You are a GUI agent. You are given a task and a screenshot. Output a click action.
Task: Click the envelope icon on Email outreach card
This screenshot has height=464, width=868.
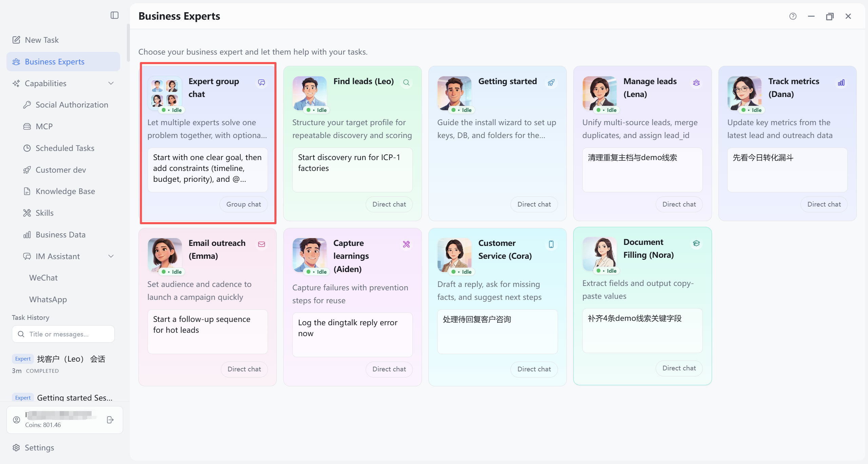pos(262,244)
